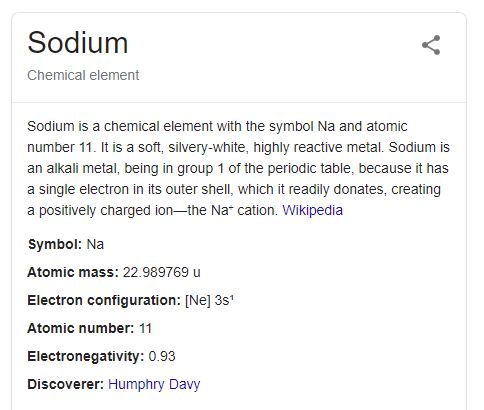
Task: Click the Sodium title heading
Action: 78,43
